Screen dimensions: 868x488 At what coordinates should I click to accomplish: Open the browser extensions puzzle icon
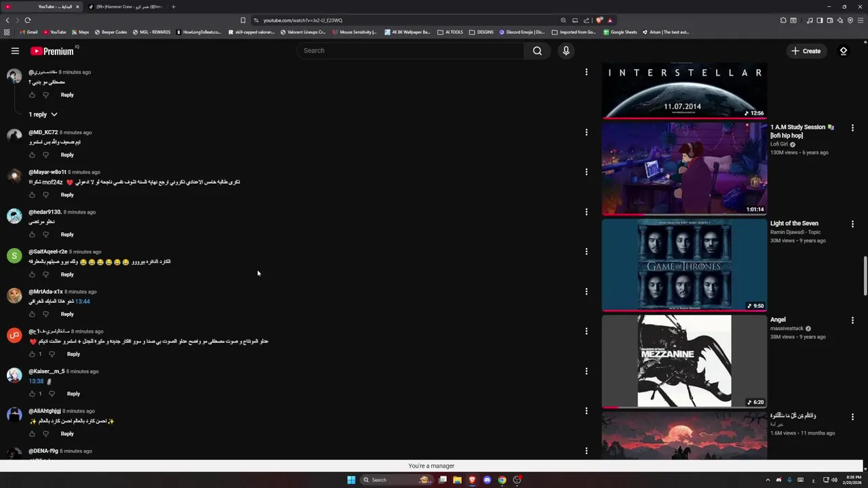tap(783, 20)
